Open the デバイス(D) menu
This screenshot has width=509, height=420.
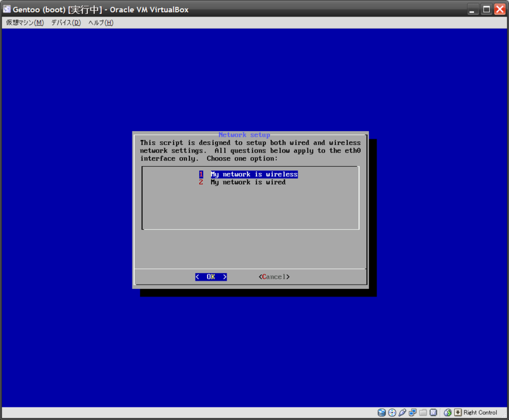point(66,23)
